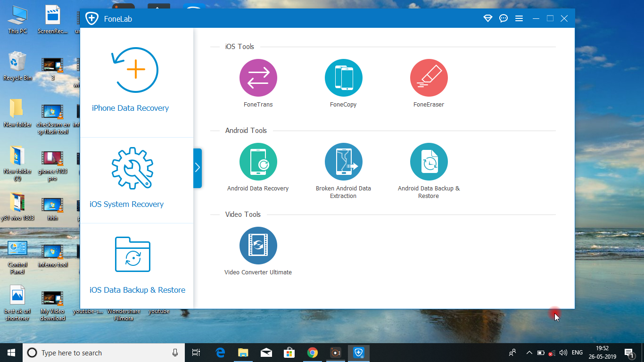Click the FoneCopy text label
This screenshot has height=362, width=644.
point(343,105)
